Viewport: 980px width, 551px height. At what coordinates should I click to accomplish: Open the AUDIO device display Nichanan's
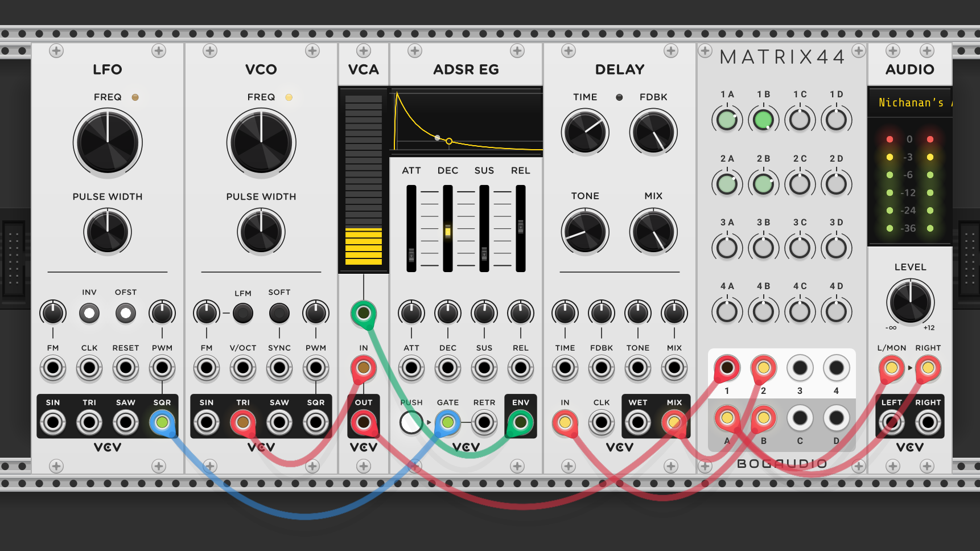tap(910, 102)
